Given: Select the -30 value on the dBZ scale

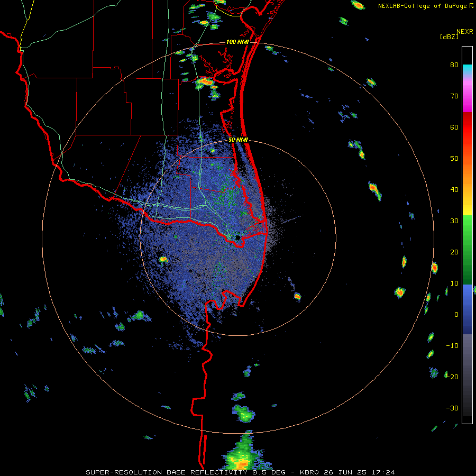Looking at the screenshot, I should (452, 408).
